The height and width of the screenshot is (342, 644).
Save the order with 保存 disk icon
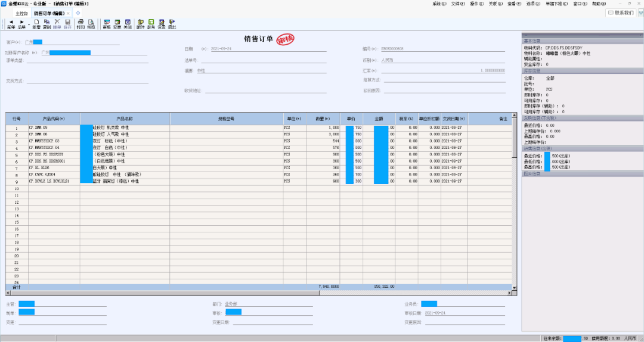click(68, 24)
